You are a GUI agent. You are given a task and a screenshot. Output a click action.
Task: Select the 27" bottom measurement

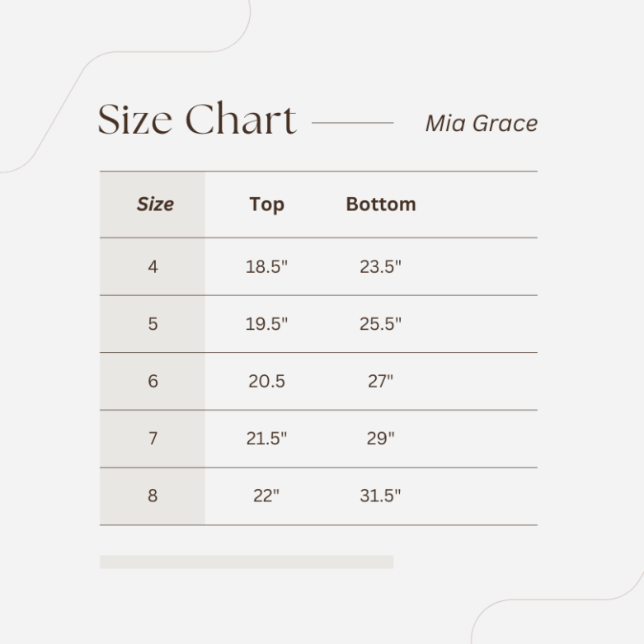[380, 381]
